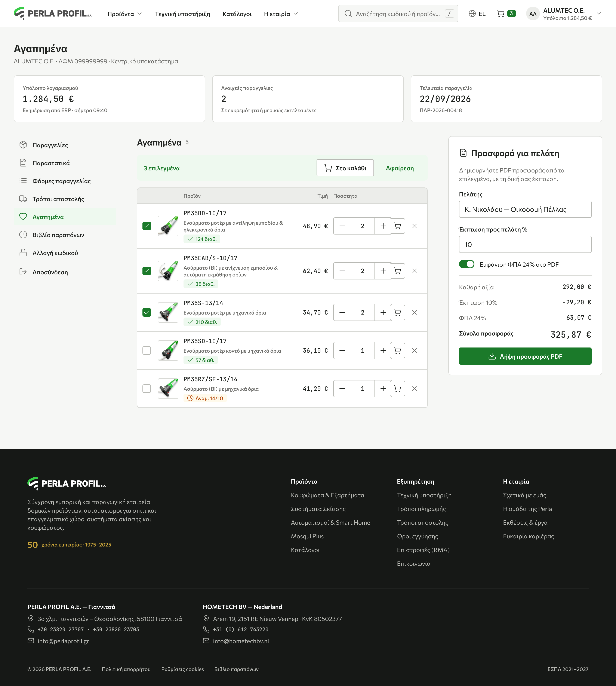616x686 pixels.
Task: Open Φόρμες παραγγελίας in sidebar
Action: pos(65,181)
